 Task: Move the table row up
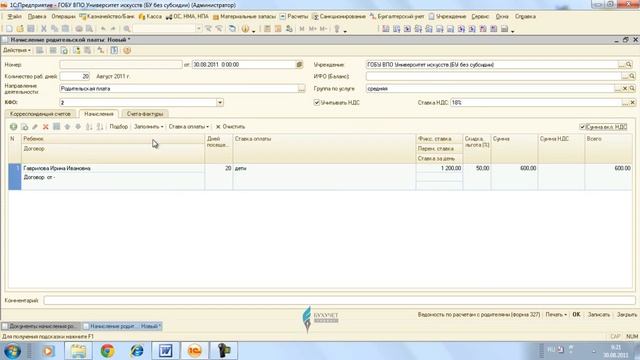(67, 127)
